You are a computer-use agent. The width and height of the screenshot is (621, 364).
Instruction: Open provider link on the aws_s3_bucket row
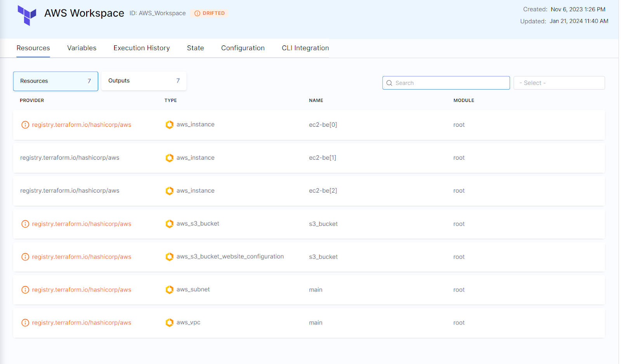point(82,224)
